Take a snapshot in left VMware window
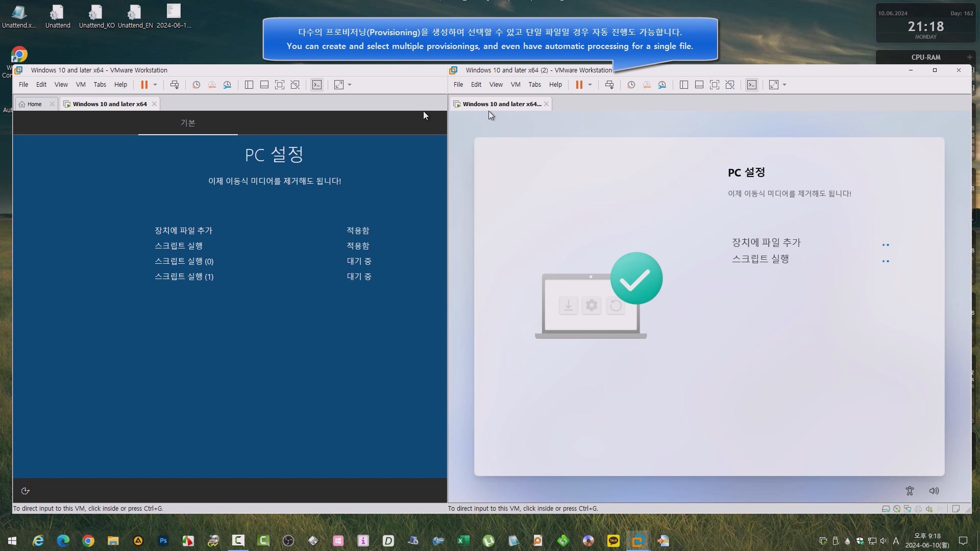 196,85
